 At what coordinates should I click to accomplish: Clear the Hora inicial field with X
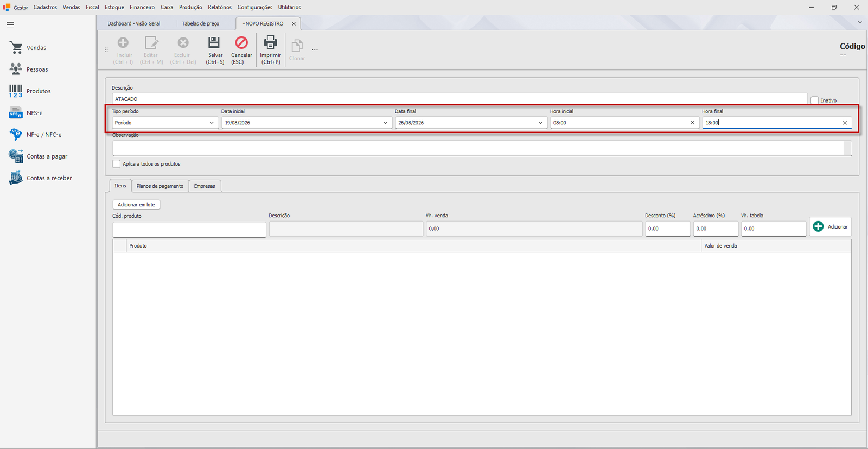692,123
